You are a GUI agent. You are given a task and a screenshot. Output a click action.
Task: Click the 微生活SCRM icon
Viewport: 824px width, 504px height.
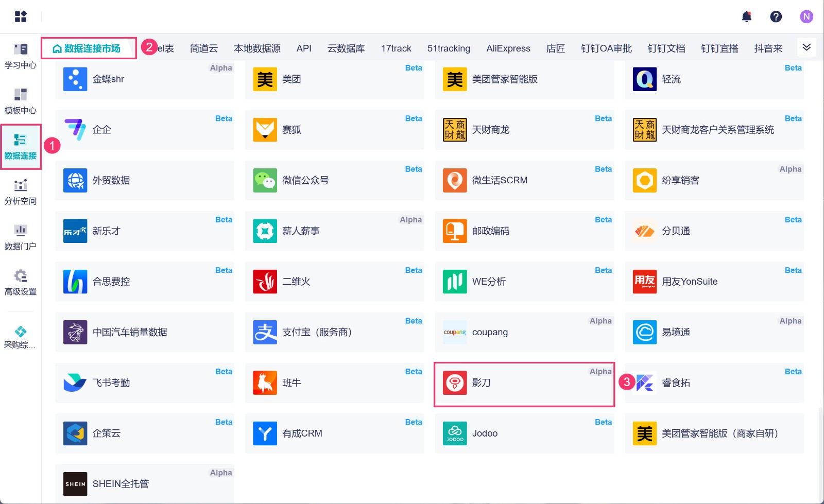pos(455,180)
